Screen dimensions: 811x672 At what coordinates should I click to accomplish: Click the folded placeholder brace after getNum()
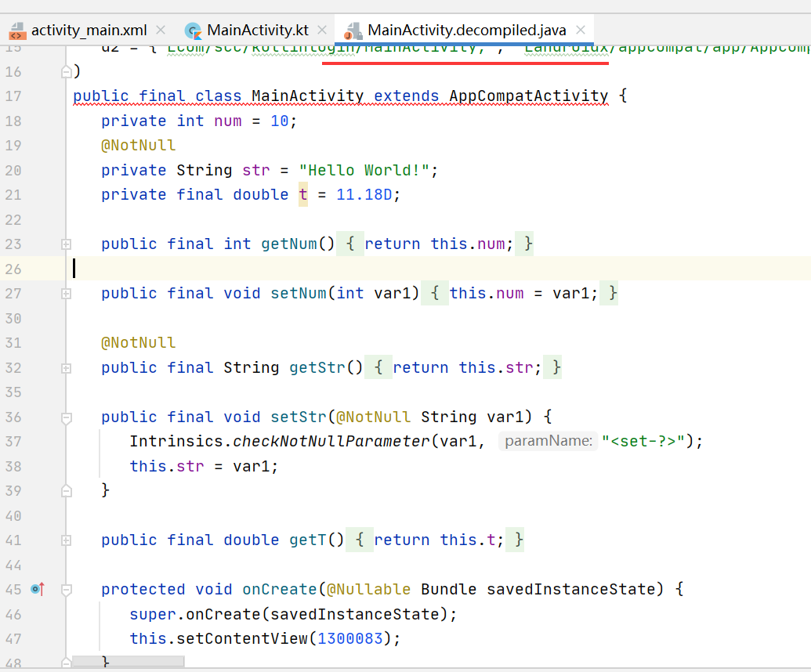[x=350, y=244]
